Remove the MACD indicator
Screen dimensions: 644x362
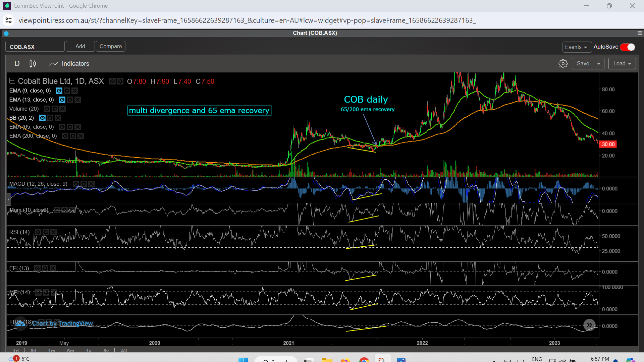[91, 184]
